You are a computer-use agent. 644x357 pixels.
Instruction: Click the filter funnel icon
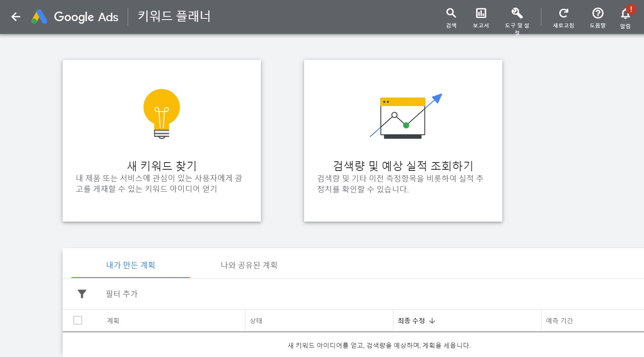pos(82,294)
